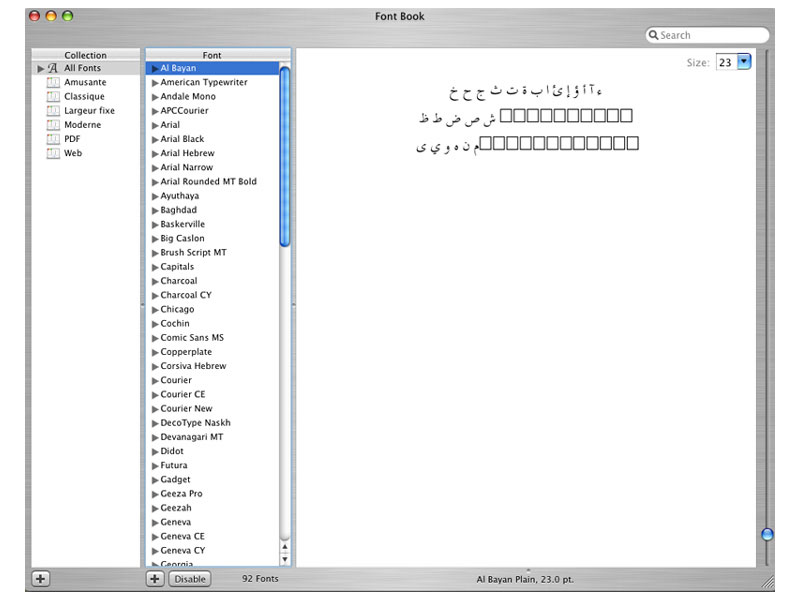Click the search magnifier icon
This screenshot has width=800, height=600.
pyautogui.click(x=653, y=35)
